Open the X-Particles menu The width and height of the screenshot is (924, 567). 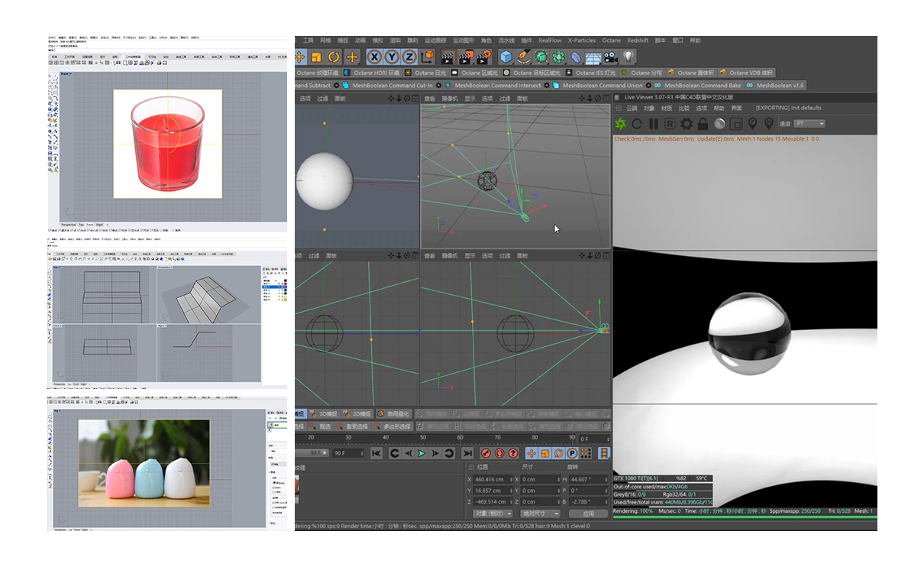(582, 40)
